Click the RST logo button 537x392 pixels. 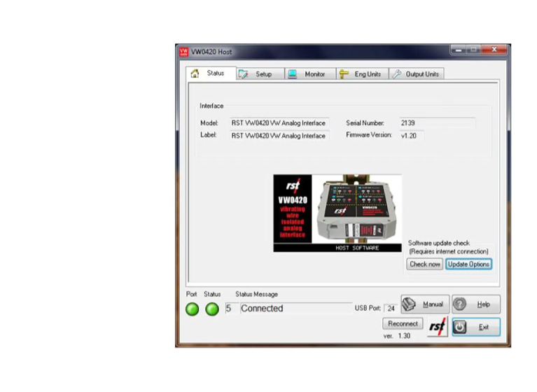438,327
